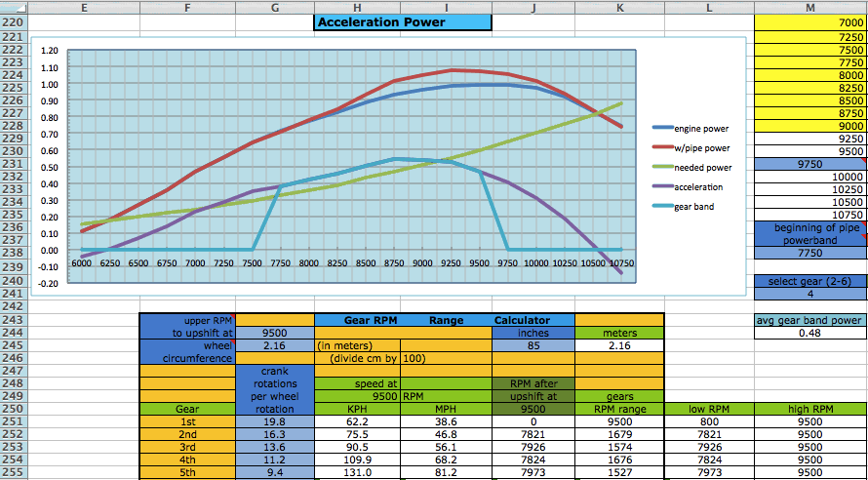The width and height of the screenshot is (868, 480).
Task: Click "select gear (2-6)" label cell
Action: point(811,281)
